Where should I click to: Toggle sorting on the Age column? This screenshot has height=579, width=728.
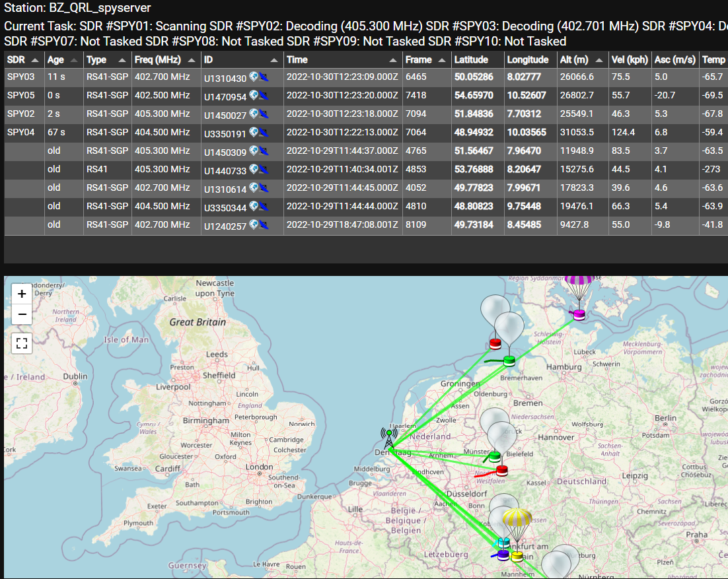click(73, 59)
